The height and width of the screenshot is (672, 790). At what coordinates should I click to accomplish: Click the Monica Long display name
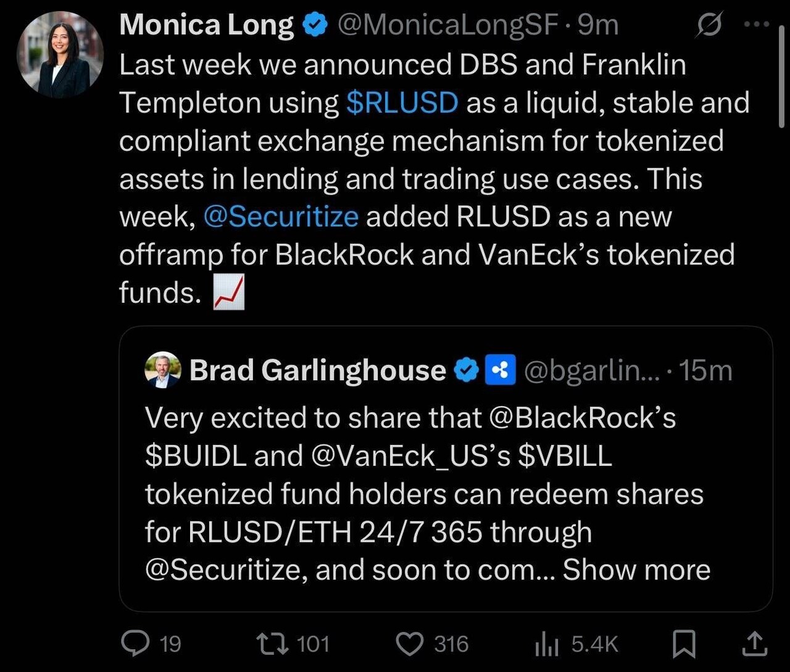(x=207, y=26)
